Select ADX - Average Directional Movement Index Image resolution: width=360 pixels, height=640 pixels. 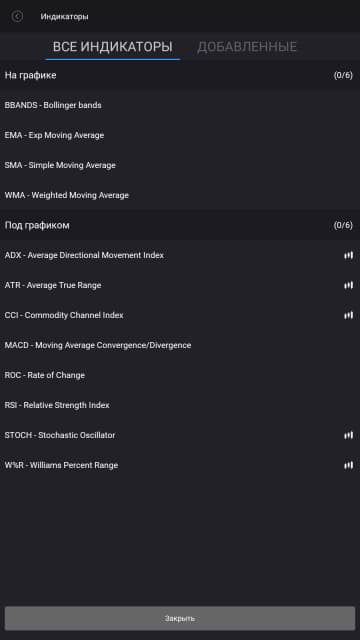[180, 255]
